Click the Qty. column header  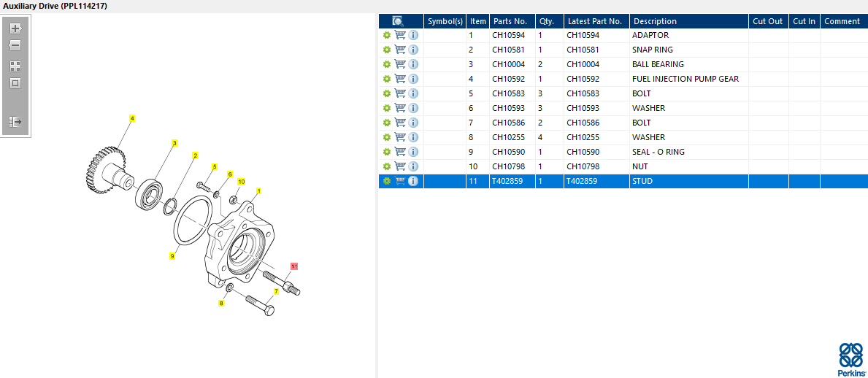pyautogui.click(x=547, y=21)
